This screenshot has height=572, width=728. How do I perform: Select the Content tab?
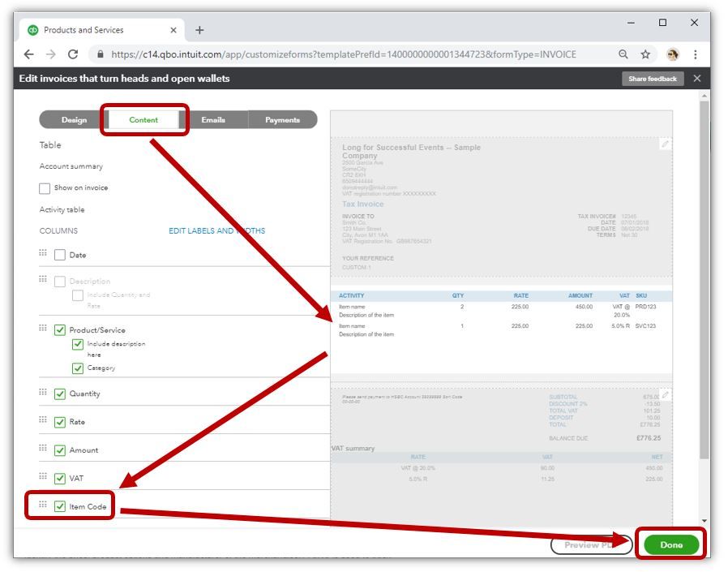click(x=143, y=120)
